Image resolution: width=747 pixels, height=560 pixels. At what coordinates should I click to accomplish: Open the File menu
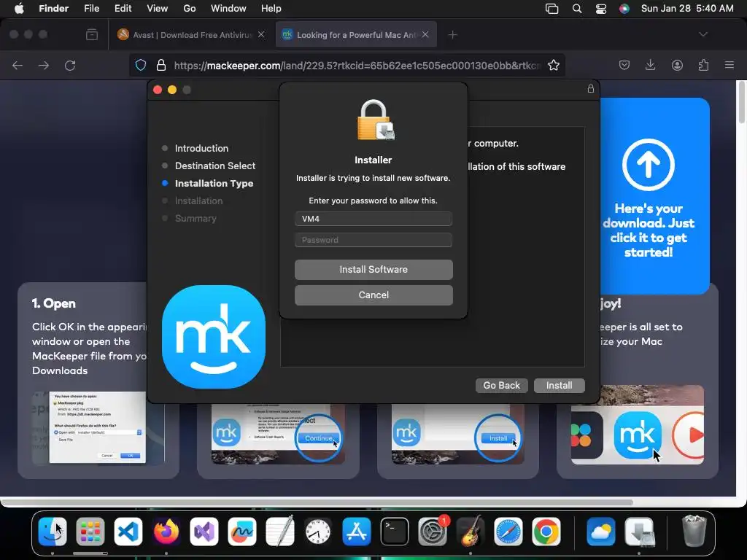(91, 9)
